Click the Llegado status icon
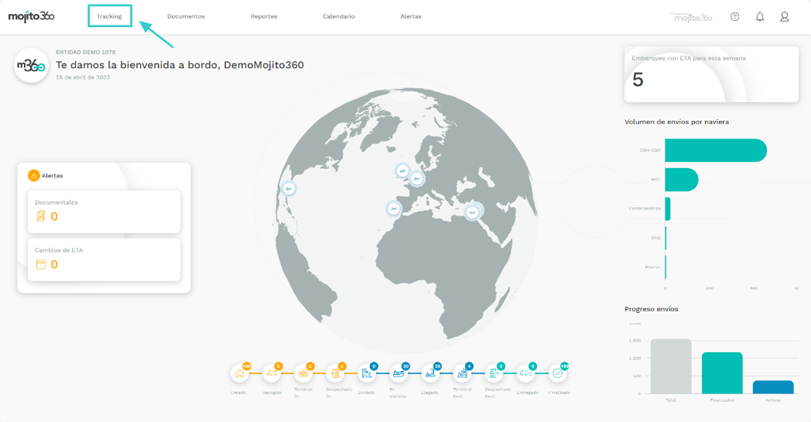The image size is (811, 422). click(x=431, y=373)
